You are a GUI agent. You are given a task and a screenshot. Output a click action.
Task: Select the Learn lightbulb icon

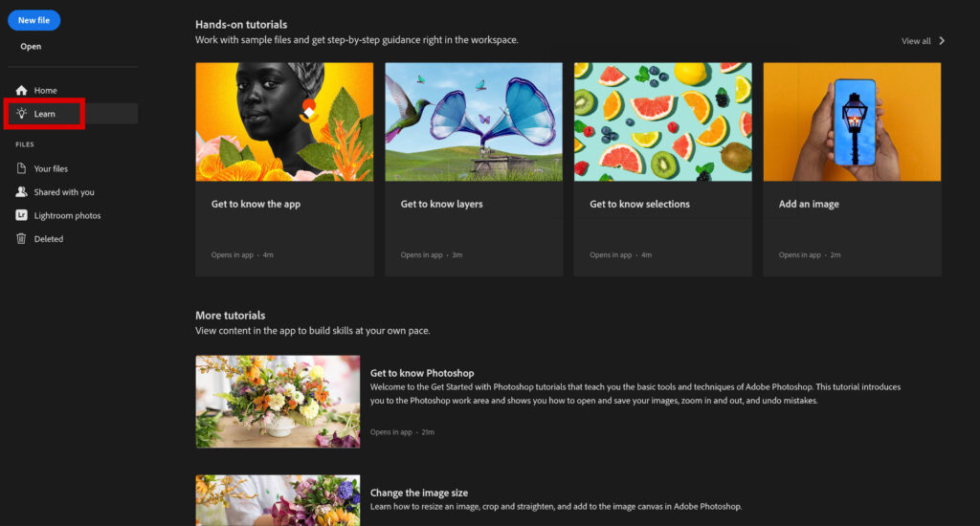[x=21, y=114]
